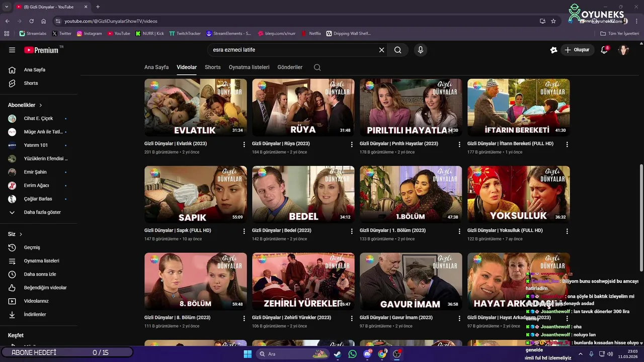Open more options for 8. Bölüm video
This screenshot has width=644, height=362.
tap(244, 318)
